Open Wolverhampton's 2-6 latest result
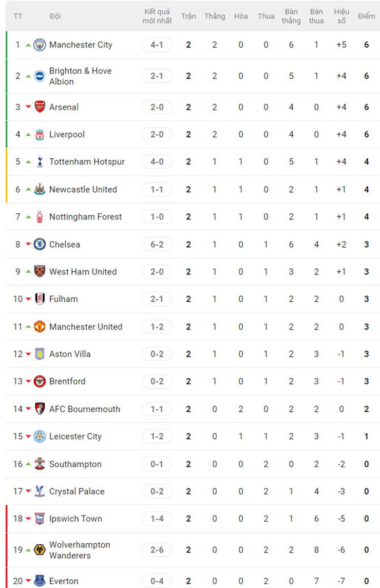Screen dimensions: 380x588 [x=157, y=550]
